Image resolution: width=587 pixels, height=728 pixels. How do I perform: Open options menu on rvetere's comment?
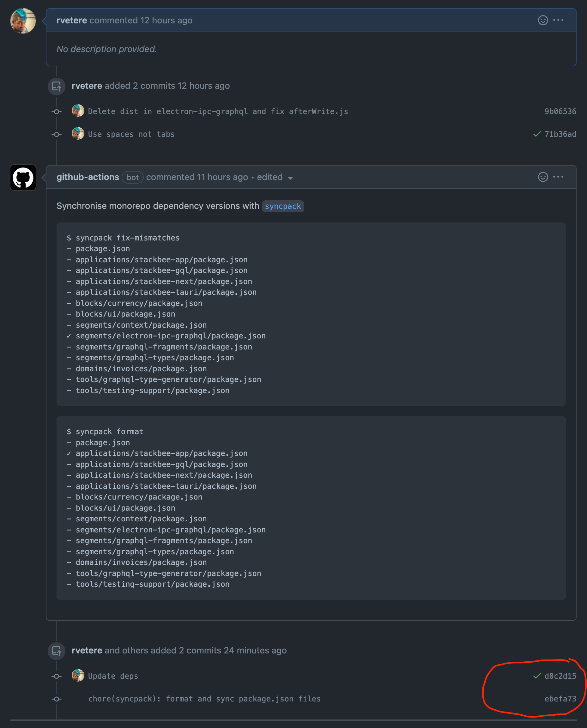(558, 20)
